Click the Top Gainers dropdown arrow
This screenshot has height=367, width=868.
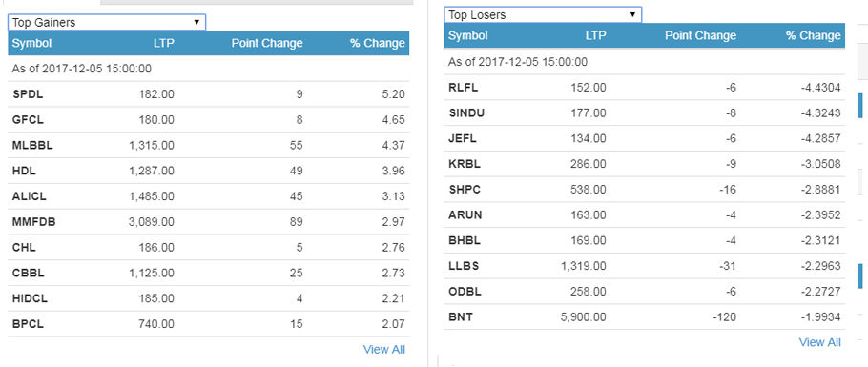coord(196,23)
